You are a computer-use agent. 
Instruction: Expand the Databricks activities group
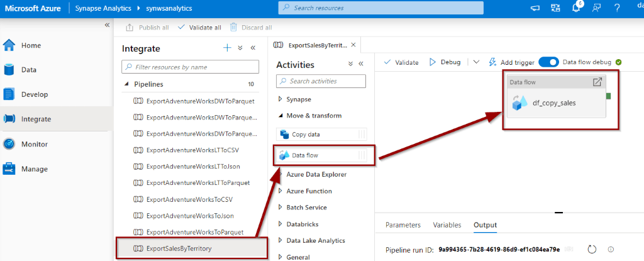click(280, 225)
